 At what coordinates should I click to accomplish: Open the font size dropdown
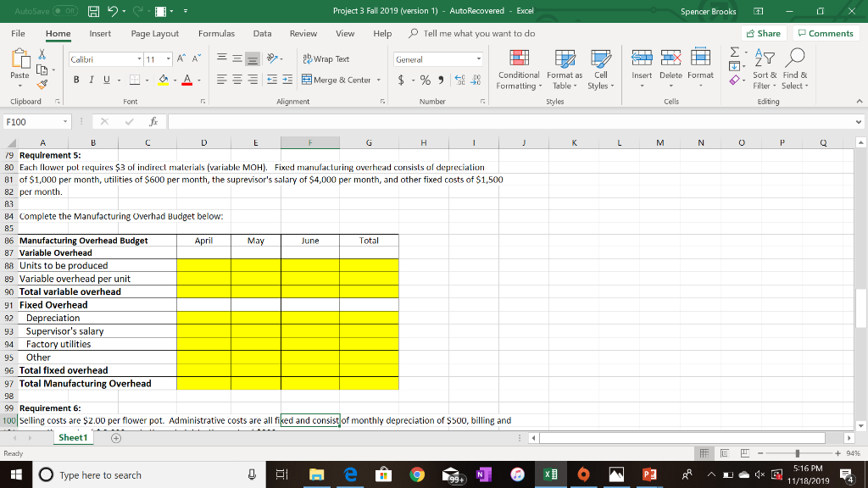pyautogui.click(x=169, y=59)
